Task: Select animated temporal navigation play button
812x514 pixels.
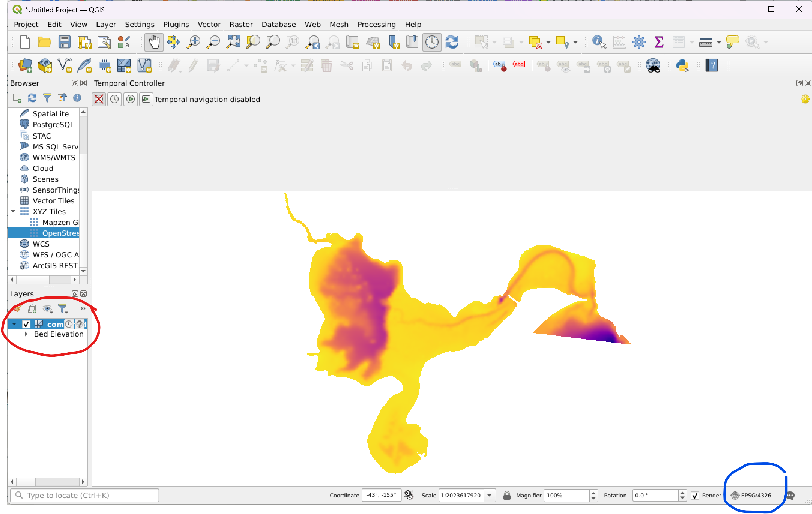Action: [x=131, y=99]
